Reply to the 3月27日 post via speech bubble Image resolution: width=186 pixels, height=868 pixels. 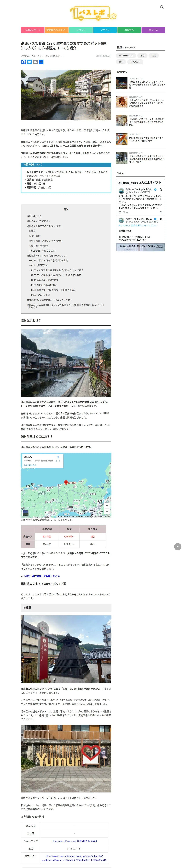click(120, 212)
